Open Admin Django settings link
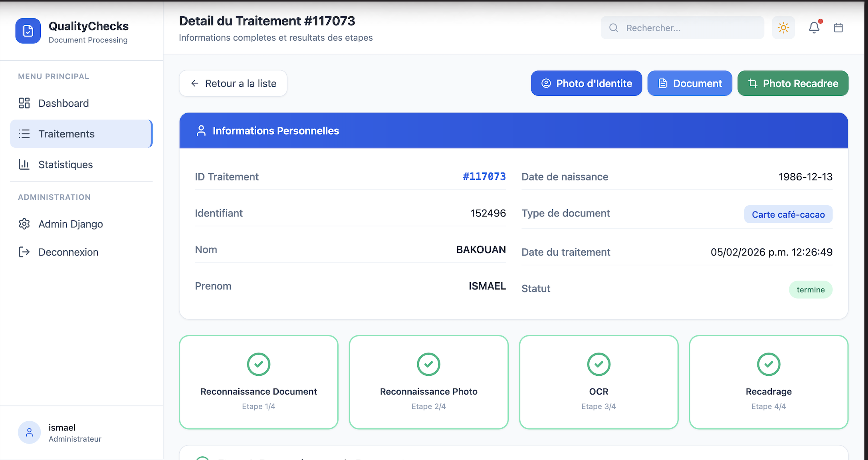 pyautogui.click(x=71, y=224)
